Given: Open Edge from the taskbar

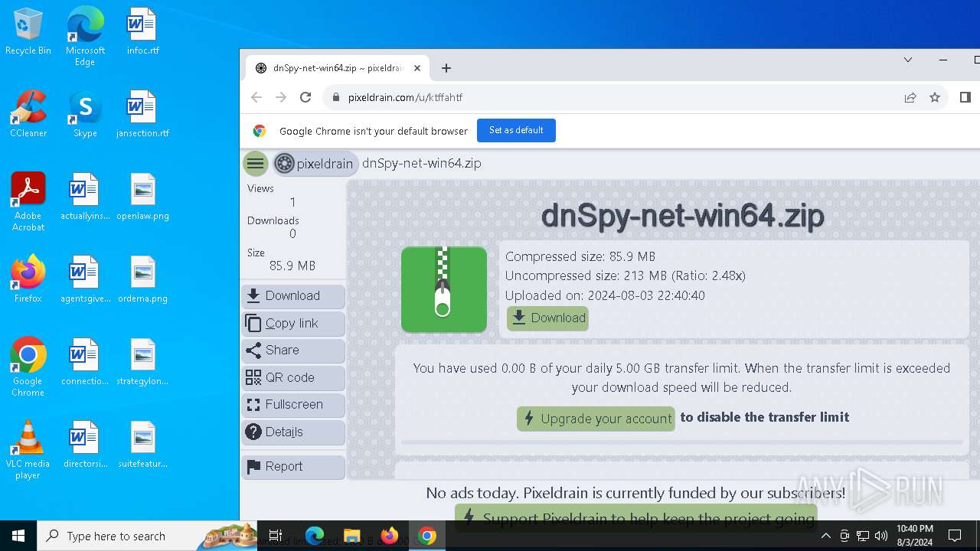Looking at the screenshot, I should (315, 536).
